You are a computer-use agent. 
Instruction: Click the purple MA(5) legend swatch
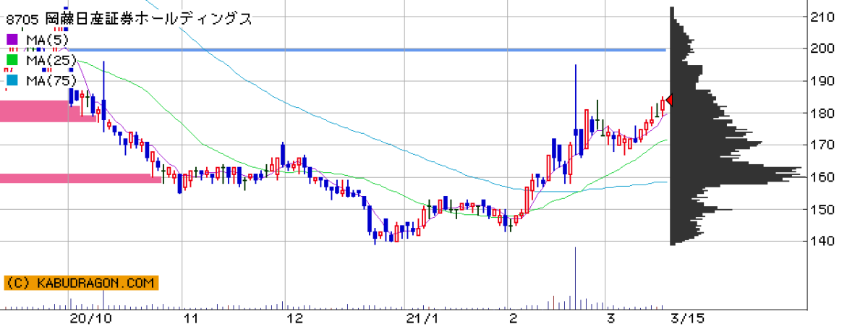coord(12,39)
